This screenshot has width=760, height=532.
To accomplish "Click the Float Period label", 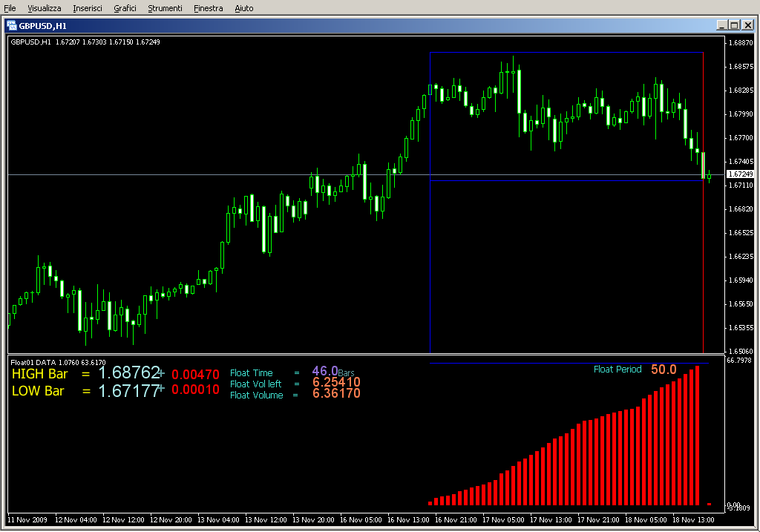I will (x=617, y=370).
